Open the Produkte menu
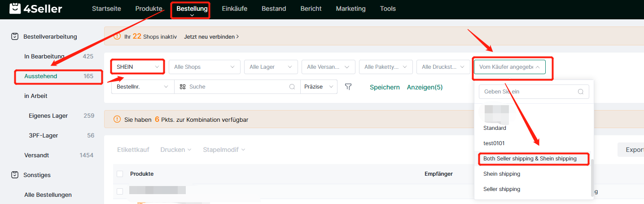 (x=149, y=9)
